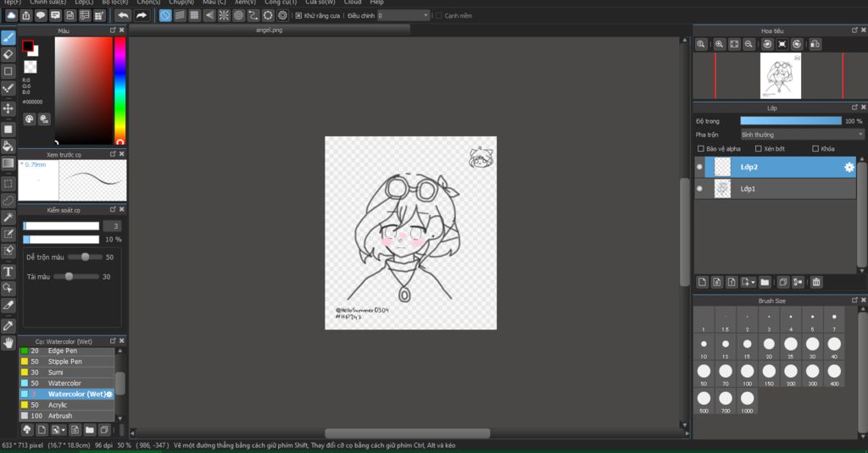Select the Gradient tool
Image resolution: width=868 pixels, height=453 pixels.
tap(8, 163)
